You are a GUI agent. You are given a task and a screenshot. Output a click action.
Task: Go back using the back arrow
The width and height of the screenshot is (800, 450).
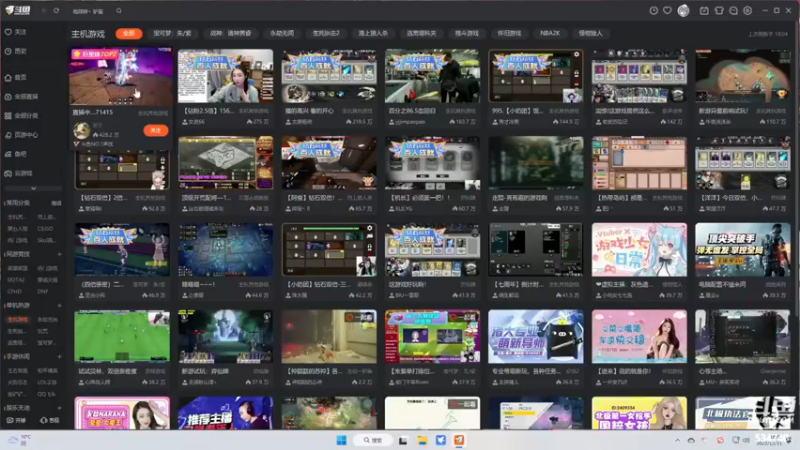[44, 11]
